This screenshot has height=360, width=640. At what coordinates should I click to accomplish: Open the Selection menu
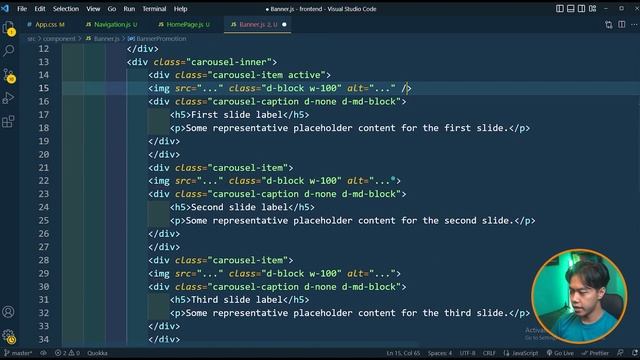point(66,9)
